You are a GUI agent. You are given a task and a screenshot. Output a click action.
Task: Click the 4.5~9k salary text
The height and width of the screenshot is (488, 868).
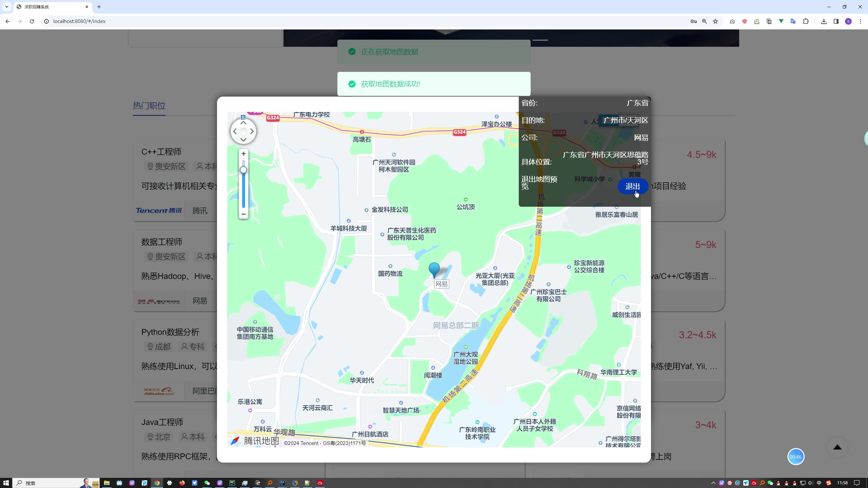702,155
